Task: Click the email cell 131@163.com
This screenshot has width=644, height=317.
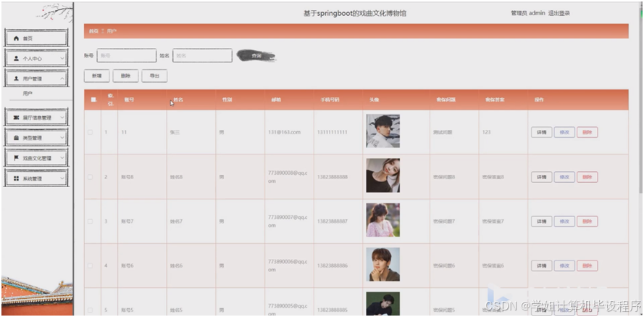Action: click(x=284, y=132)
